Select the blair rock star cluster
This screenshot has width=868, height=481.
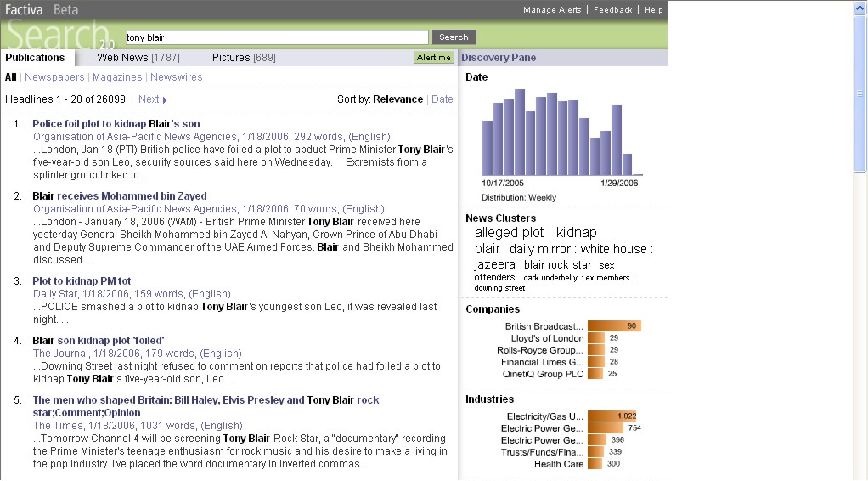(x=557, y=265)
